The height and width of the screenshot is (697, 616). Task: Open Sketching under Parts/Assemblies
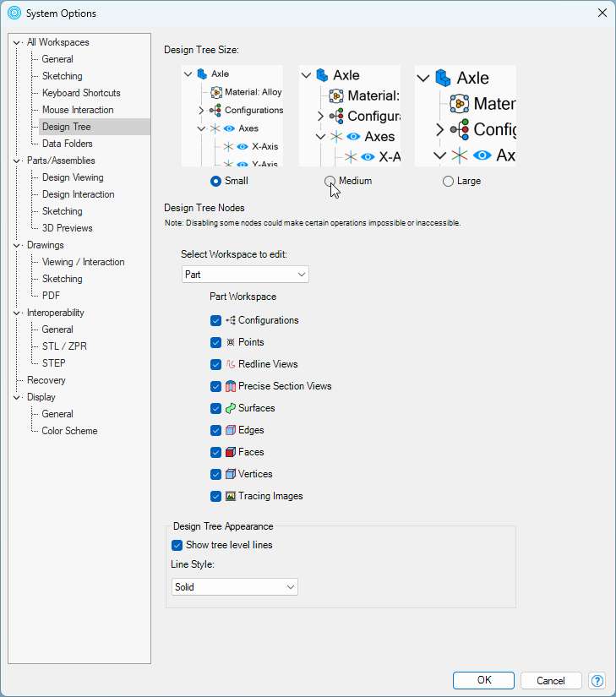[x=63, y=211]
